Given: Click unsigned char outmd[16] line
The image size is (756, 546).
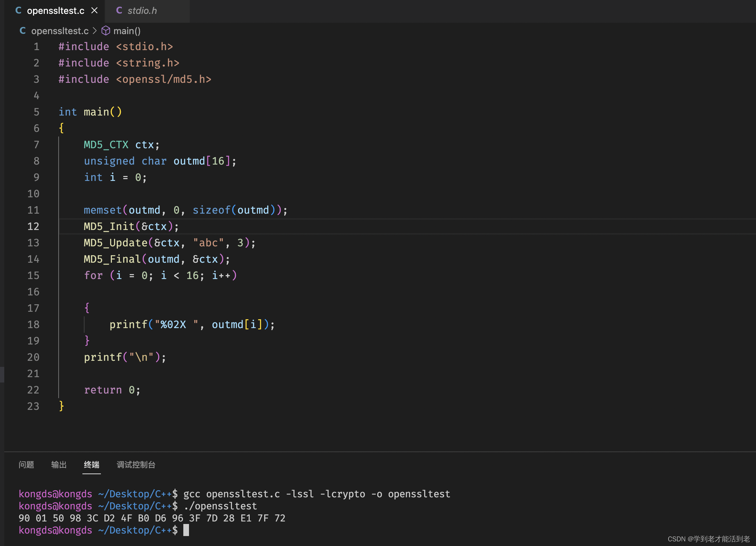Looking at the screenshot, I should click(x=160, y=161).
